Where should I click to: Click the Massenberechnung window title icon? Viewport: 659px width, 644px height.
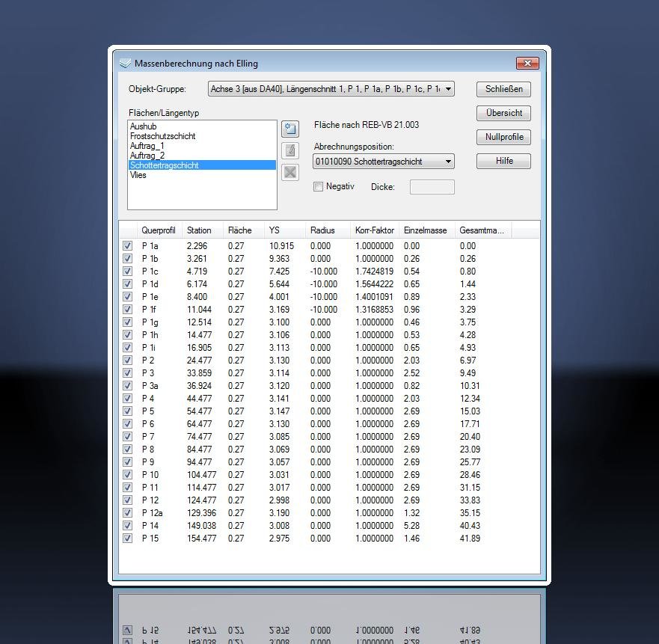(x=125, y=64)
